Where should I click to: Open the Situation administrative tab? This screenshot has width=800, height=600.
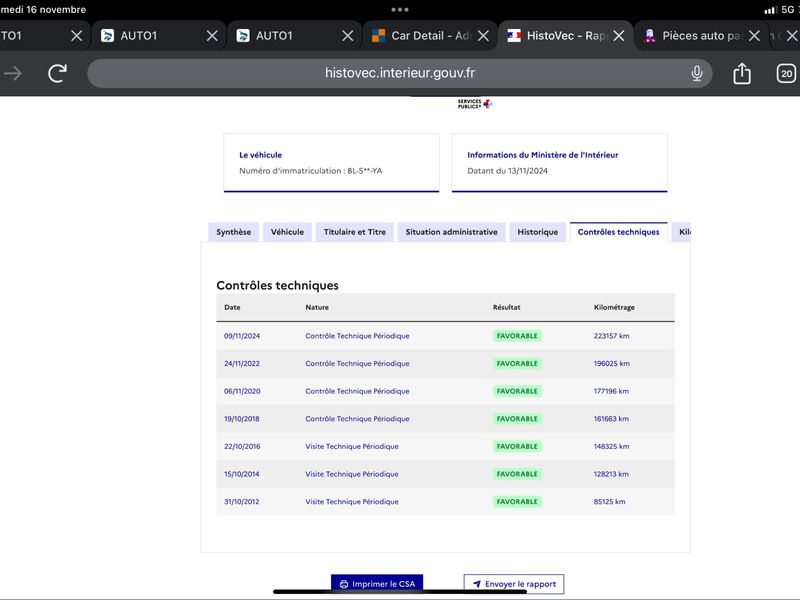(x=452, y=232)
